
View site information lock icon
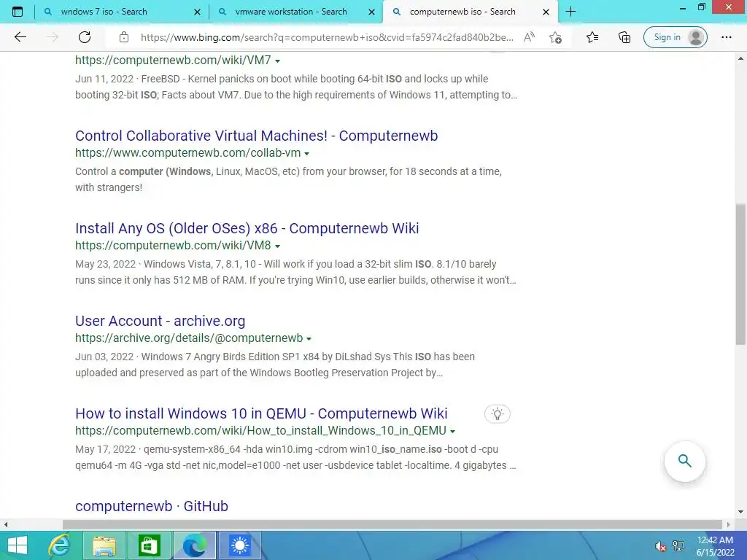click(124, 37)
